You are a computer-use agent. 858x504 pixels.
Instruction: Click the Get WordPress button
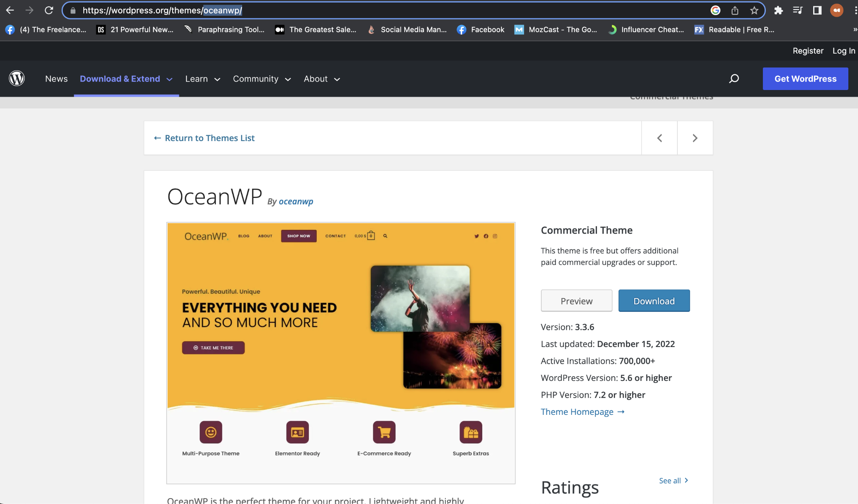coord(805,78)
